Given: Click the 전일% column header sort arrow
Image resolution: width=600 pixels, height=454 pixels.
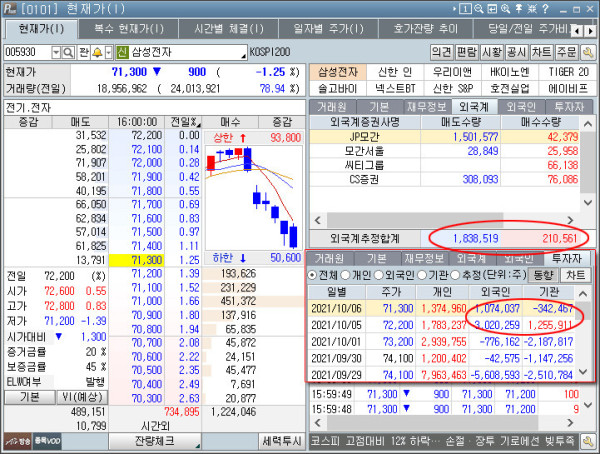Looking at the screenshot, I should pos(199,124).
